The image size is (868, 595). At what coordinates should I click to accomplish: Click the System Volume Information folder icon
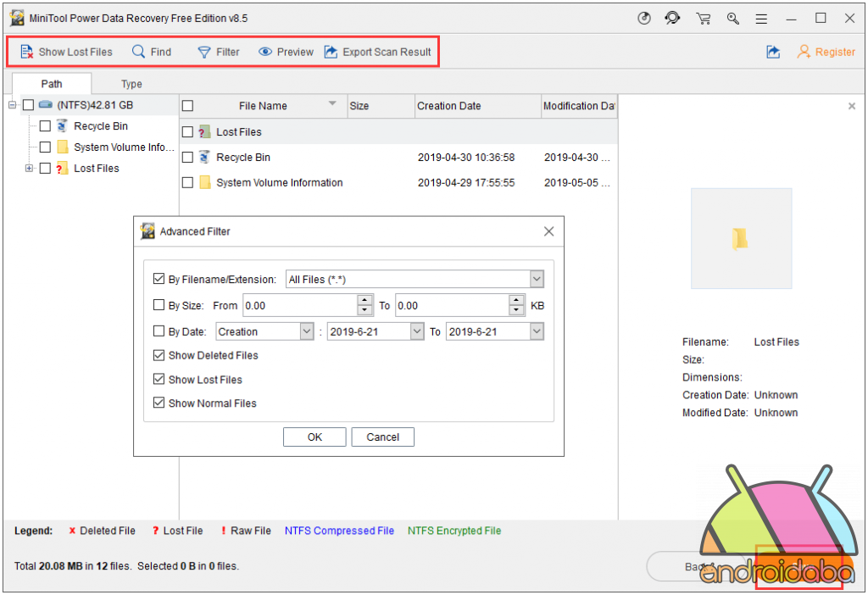(205, 182)
